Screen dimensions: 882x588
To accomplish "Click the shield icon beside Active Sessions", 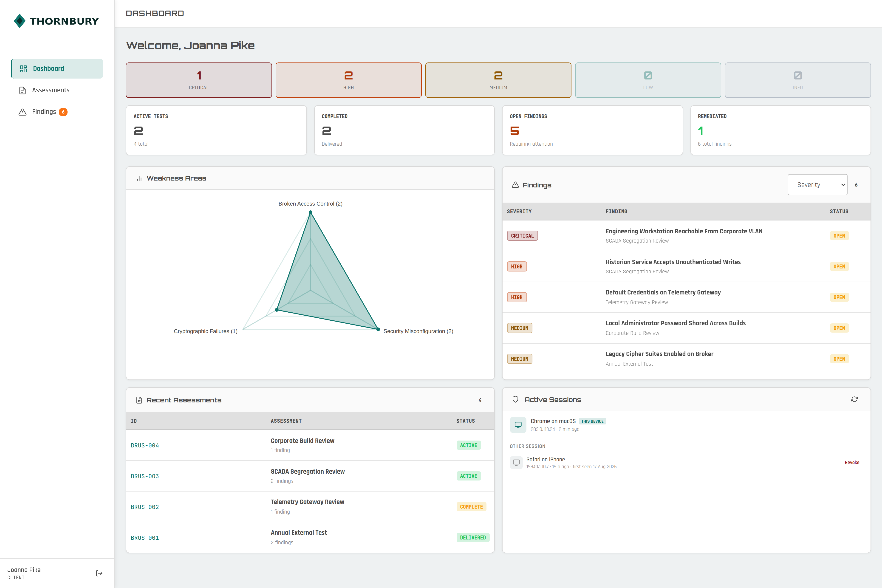I will 515,399.
